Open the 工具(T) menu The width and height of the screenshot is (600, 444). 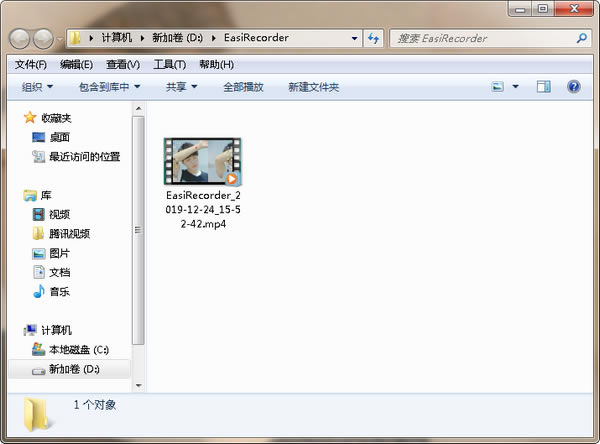[x=169, y=64]
